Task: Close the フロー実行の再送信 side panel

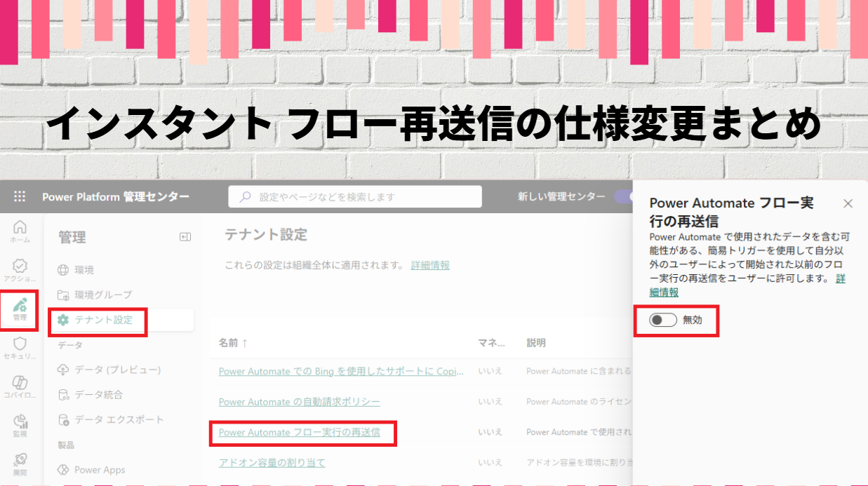Action: (x=848, y=203)
